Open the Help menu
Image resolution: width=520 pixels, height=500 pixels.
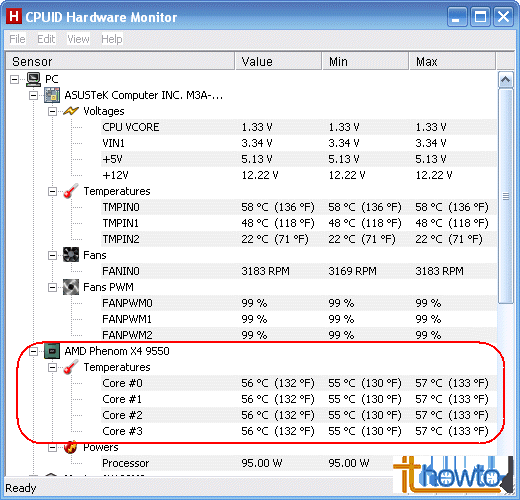pos(112,39)
